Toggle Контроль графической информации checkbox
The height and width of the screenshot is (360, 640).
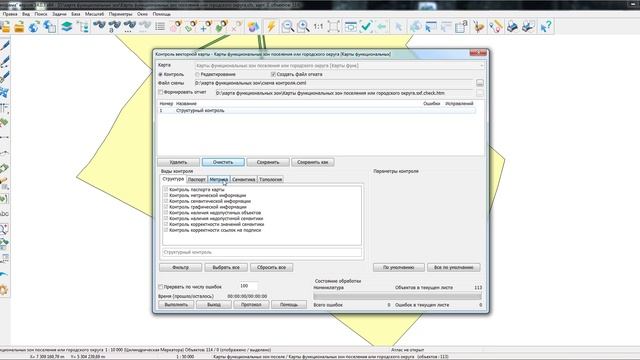(166, 207)
